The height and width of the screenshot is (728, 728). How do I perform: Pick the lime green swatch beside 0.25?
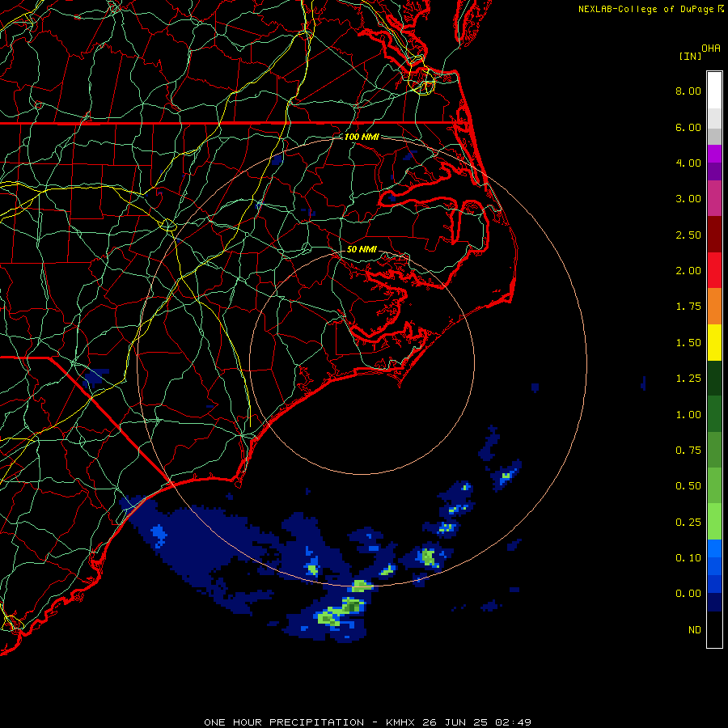[x=714, y=522]
